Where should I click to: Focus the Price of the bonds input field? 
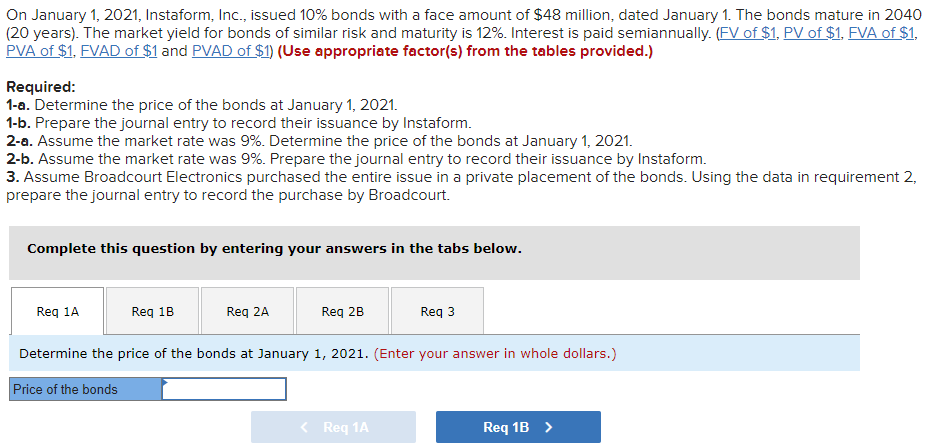point(224,389)
